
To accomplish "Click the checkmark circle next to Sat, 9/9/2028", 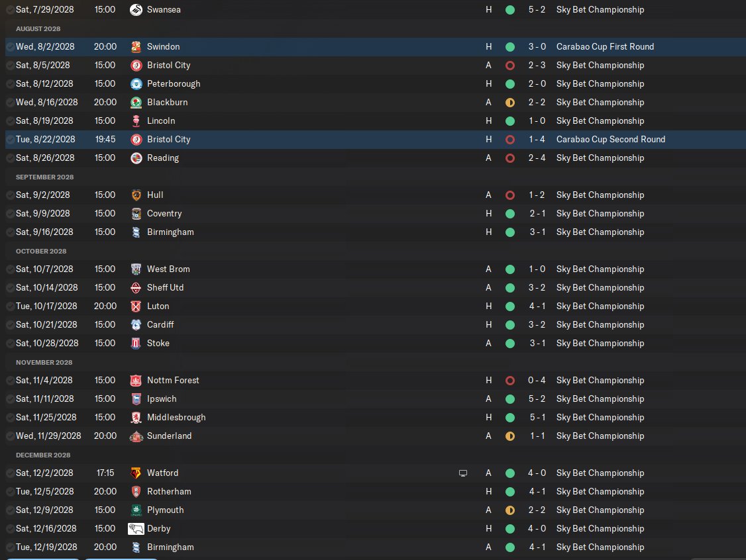I will click(10, 214).
